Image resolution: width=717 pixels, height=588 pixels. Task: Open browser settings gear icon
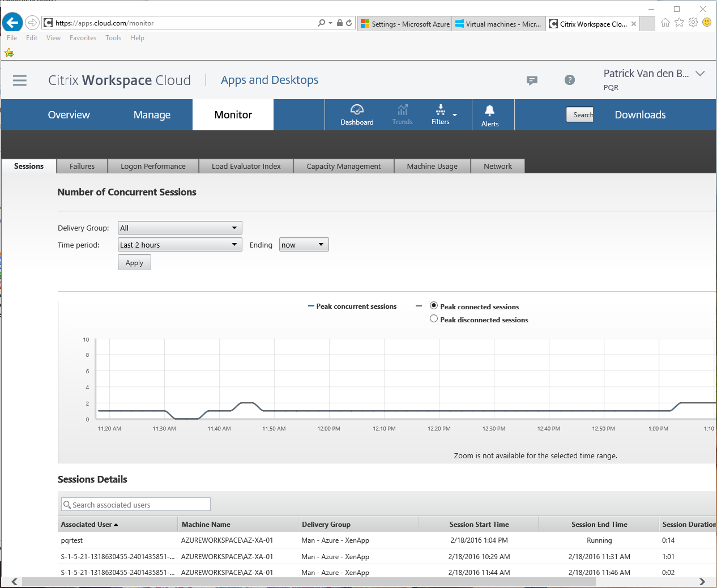point(693,23)
